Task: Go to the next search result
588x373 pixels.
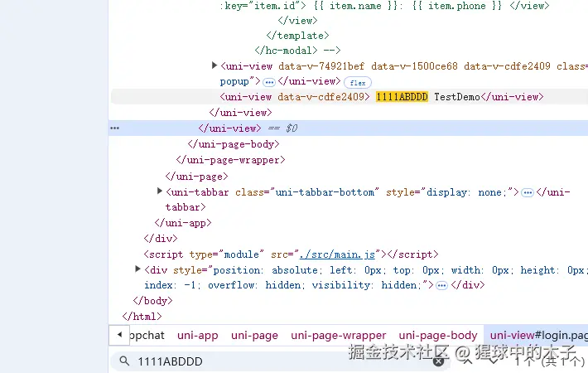Action: point(493,361)
